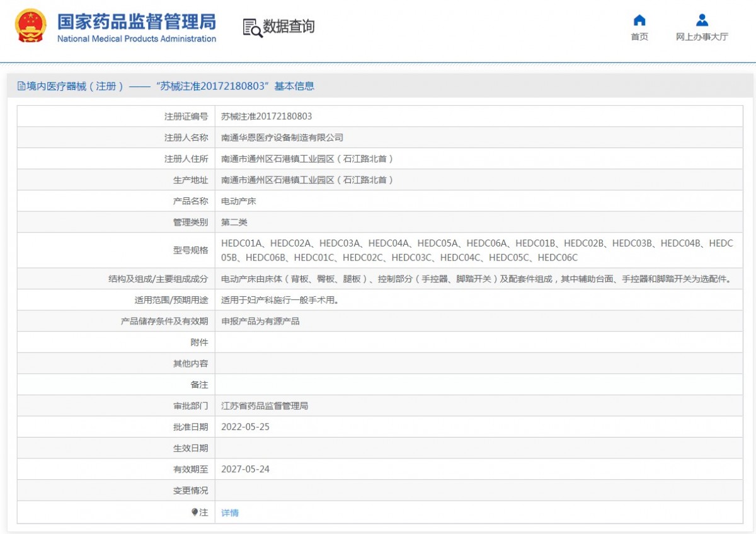Screen dimensions: 756x534
Task: Select registration number 苏械注准20172180803 value
Action: point(266,117)
